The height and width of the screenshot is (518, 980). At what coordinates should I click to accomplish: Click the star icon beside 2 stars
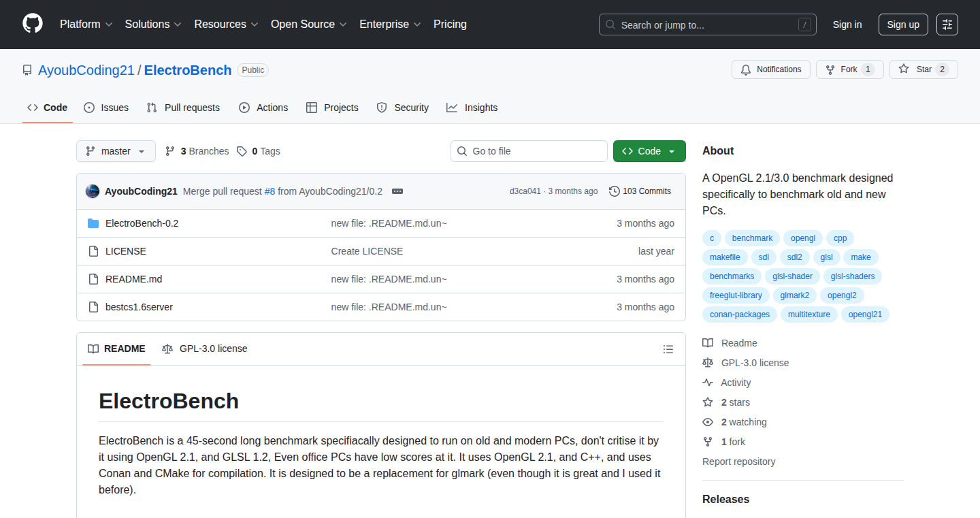coord(708,402)
